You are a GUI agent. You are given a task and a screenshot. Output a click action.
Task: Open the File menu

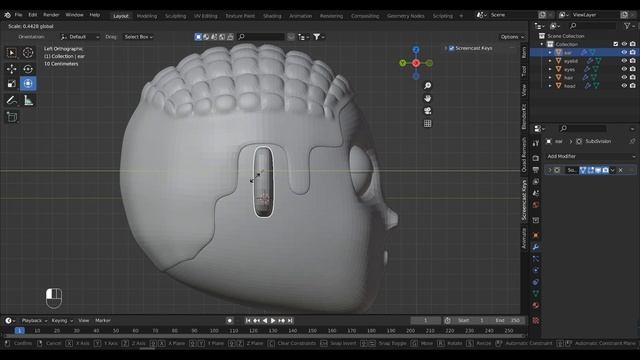tap(18, 15)
